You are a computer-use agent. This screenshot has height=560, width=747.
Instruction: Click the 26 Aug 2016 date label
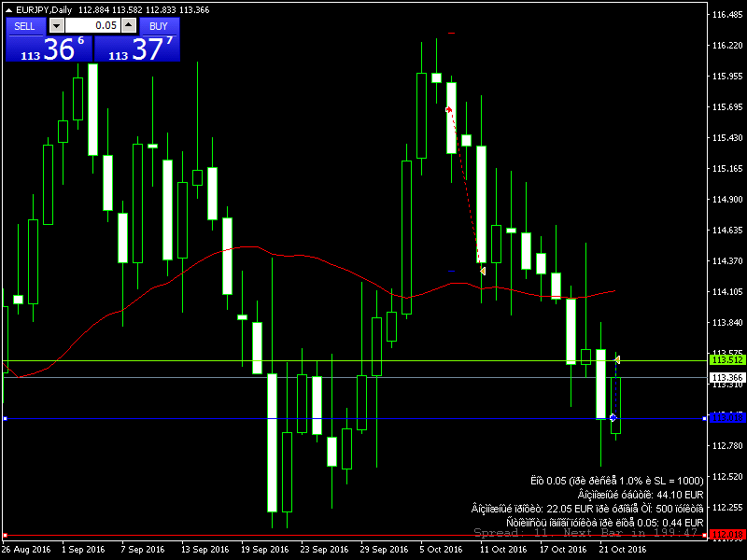pos(26,550)
